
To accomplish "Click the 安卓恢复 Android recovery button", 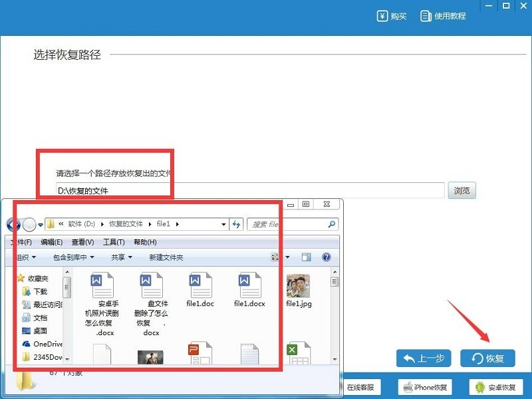I will [x=495, y=387].
